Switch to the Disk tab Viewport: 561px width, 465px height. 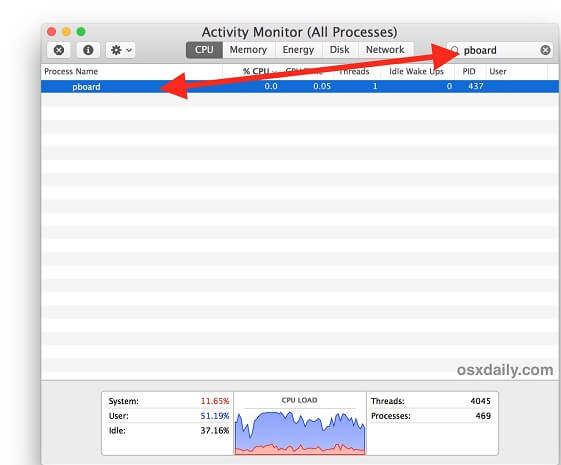pyautogui.click(x=340, y=49)
